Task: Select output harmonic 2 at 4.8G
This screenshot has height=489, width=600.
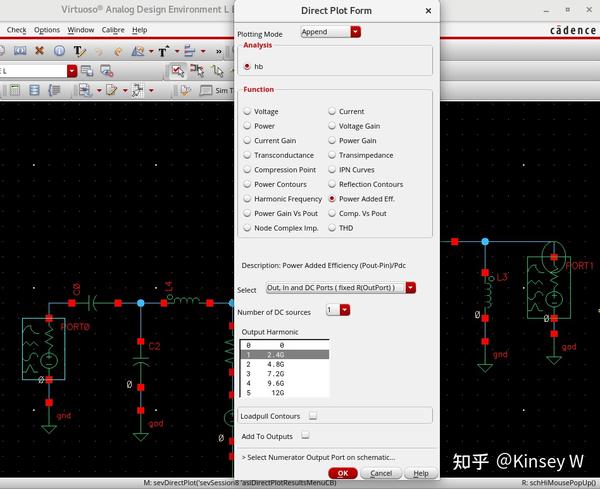Action: pyautogui.click(x=285, y=364)
